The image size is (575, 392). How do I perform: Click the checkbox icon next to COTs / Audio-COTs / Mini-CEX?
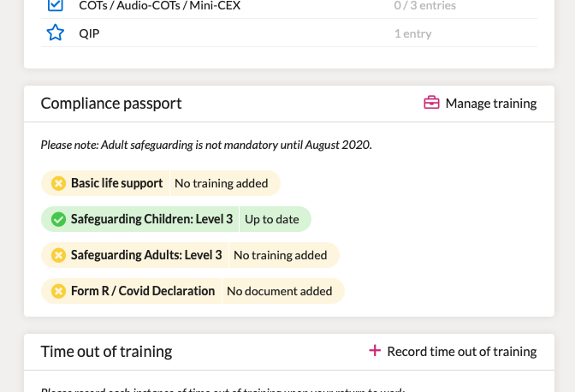[x=56, y=5]
